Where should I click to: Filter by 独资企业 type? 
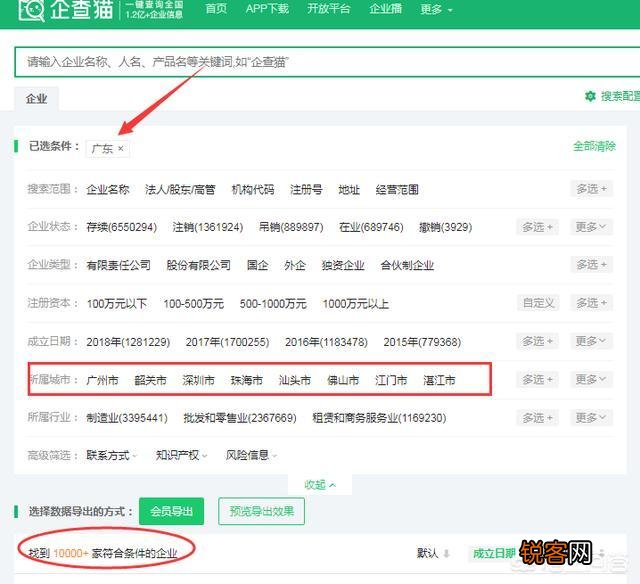pos(343,265)
